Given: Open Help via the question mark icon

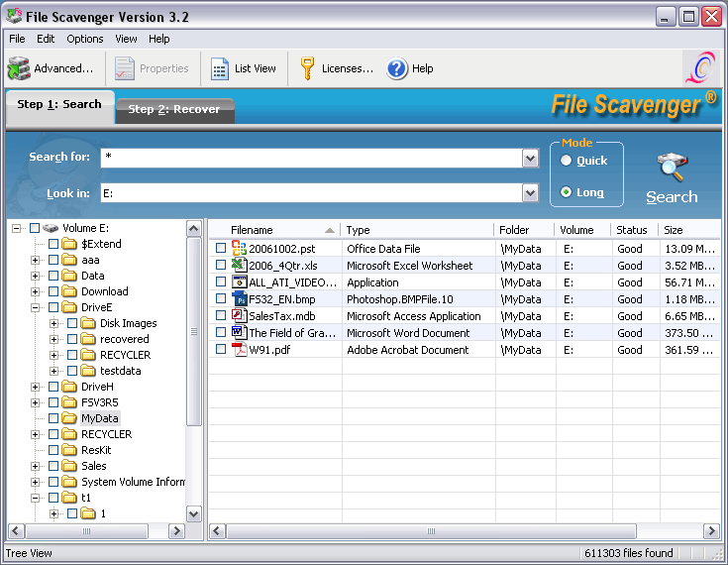Looking at the screenshot, I should 397,68.
